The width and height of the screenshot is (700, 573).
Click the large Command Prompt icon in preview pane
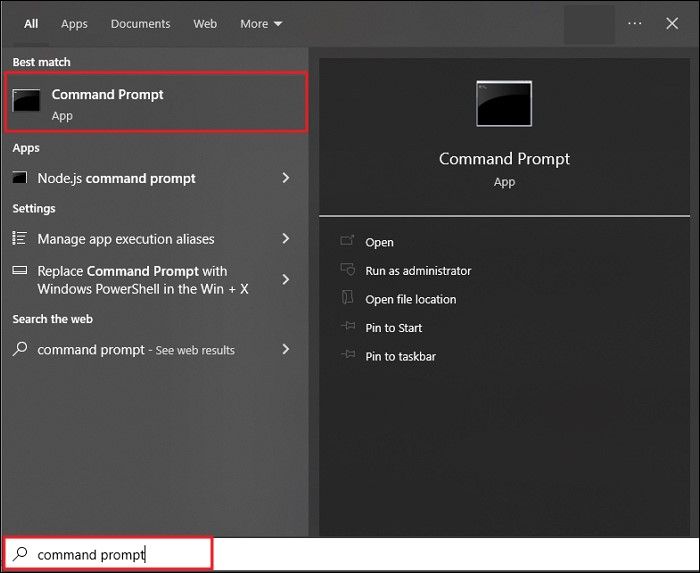(x=504, y=104)
